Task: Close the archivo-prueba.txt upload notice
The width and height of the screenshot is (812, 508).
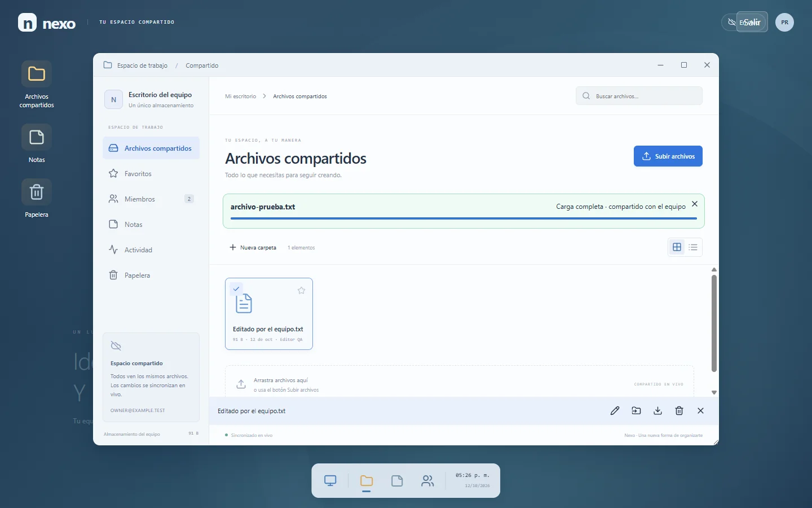Action: coord(695,204)
